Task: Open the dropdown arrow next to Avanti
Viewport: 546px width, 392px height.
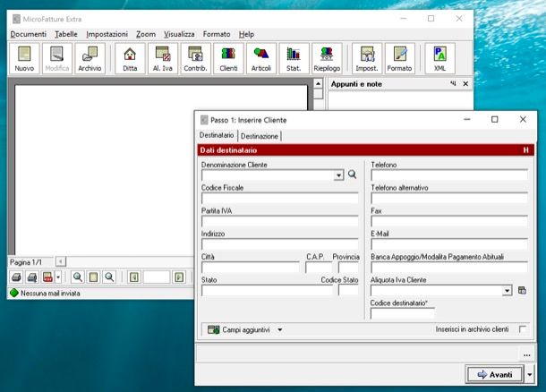Action: [x=530, y=375]
